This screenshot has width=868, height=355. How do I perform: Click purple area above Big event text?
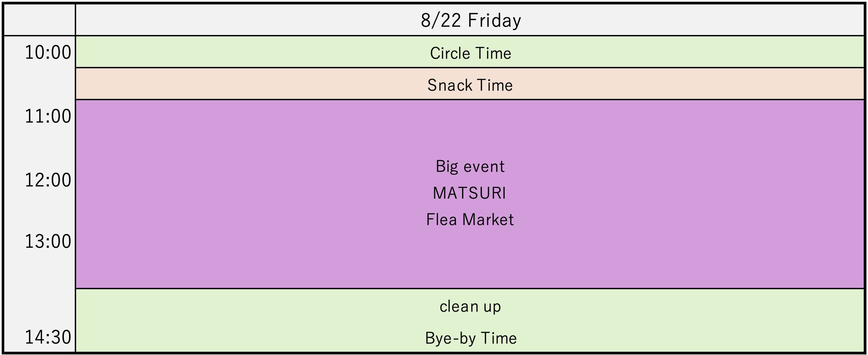(x=470, y=128)
